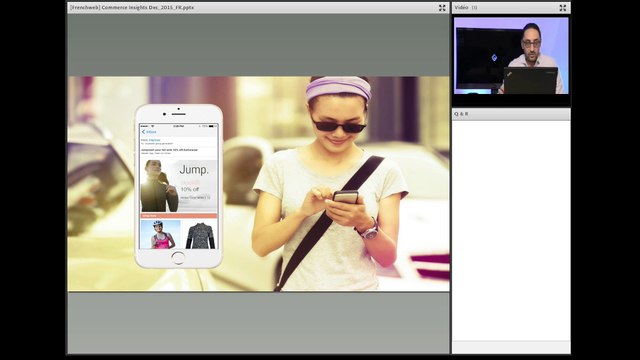
Task: Click the speaker webcam video feed
Action: [511, 56]
